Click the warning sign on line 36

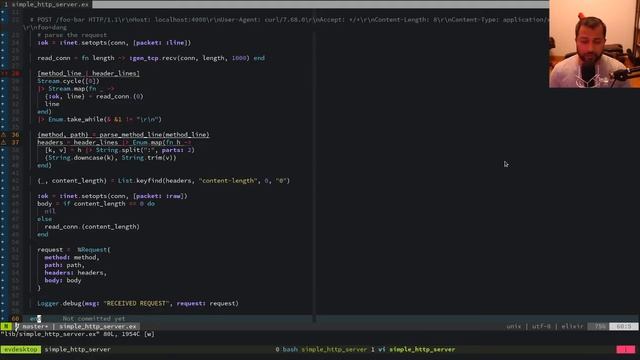click(4, 134)
